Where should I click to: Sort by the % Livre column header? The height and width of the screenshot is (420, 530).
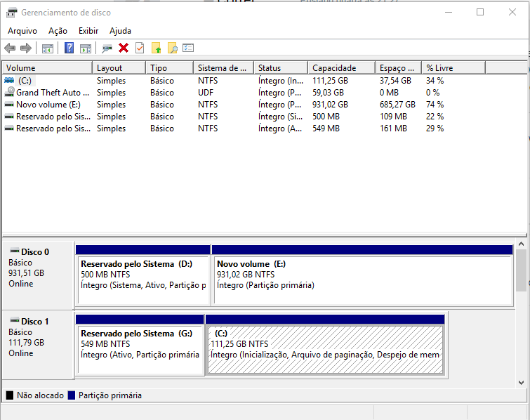tap(453, 68)
